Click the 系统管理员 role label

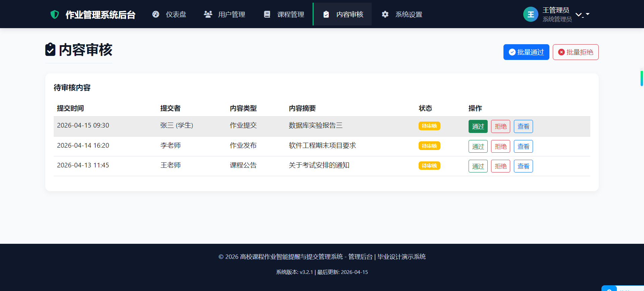[x=557, y=19]
